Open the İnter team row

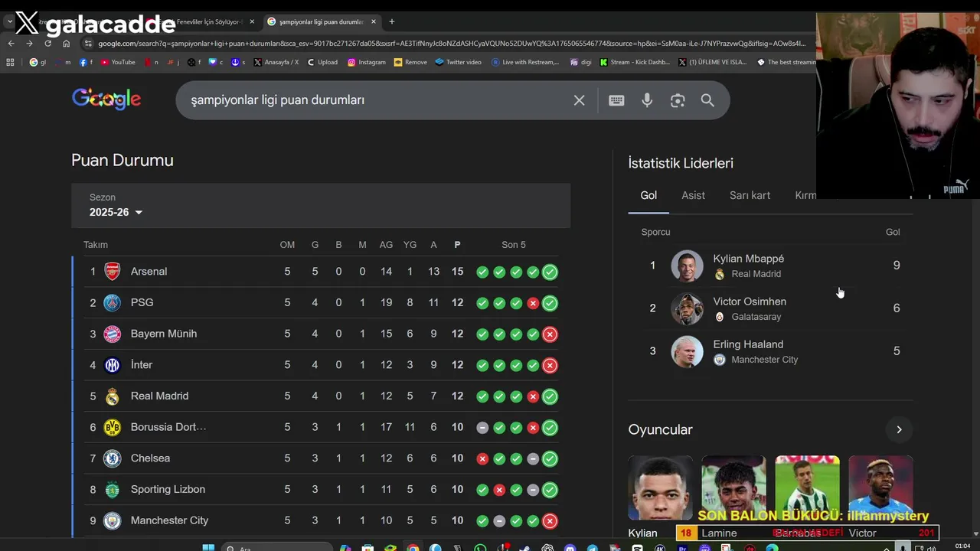(321, 365)
